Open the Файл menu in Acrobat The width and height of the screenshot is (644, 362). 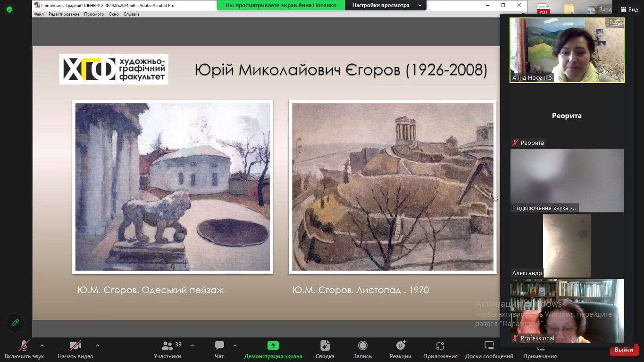(39, 14)
